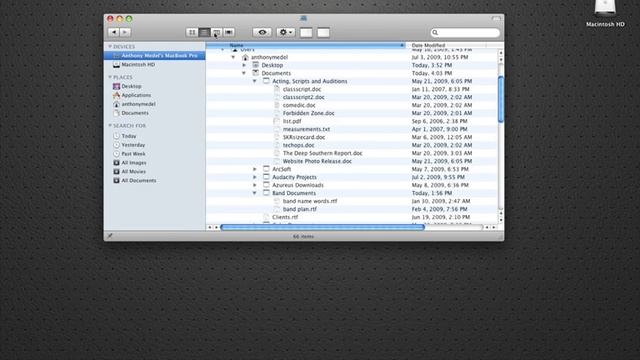Click the magnifier icon in search field
Viewport: 640px width, 360px height.
click(x=435, y=33)
